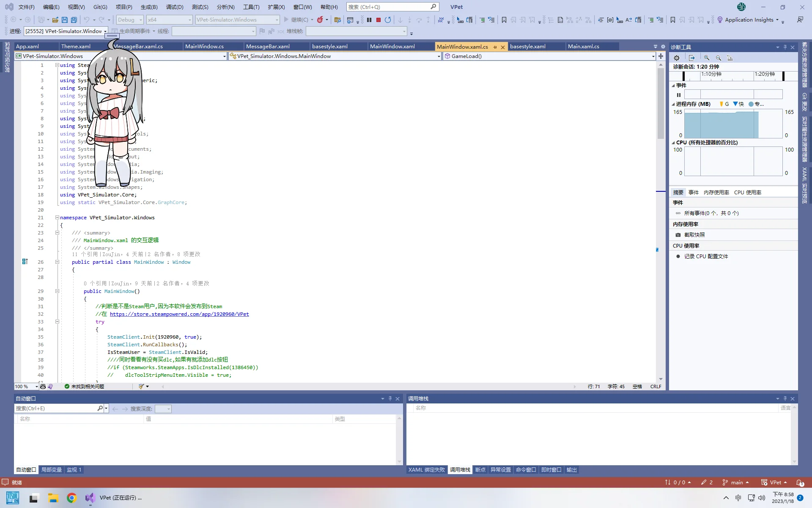
Task: Click the Save button in toolbar
Action: click(x=65, y=20)
